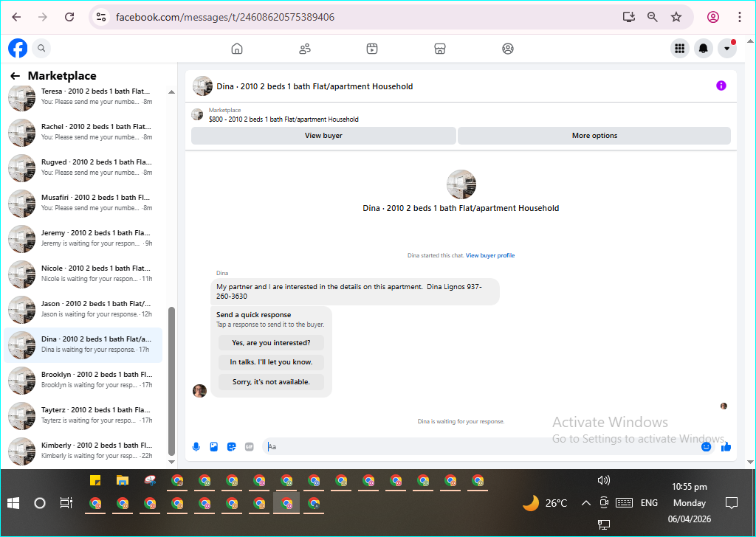Open the Friends icon in top navigation
Screen dimensions: 756x537
(x=305, y=49)
